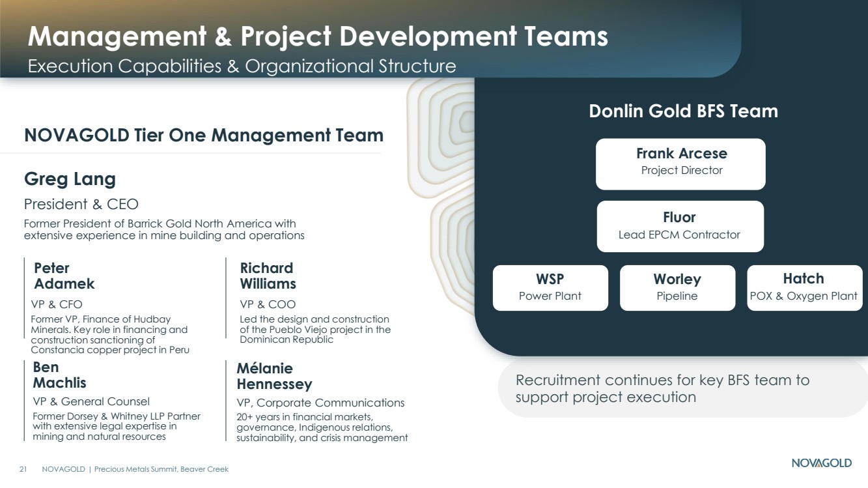Select the "Project Director" role text
Screen dimensions: 868x488
pos(682,170)
